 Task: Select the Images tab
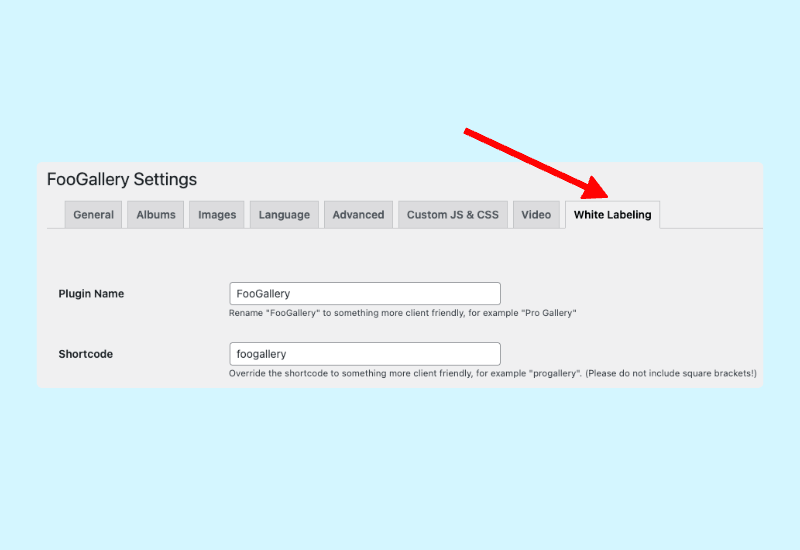click(217, 215)
